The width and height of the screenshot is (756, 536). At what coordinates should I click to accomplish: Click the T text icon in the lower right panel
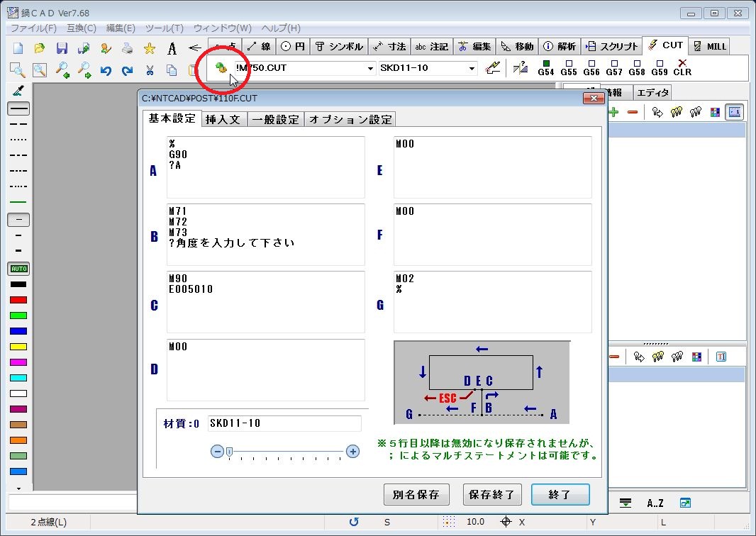coord(721,357)
